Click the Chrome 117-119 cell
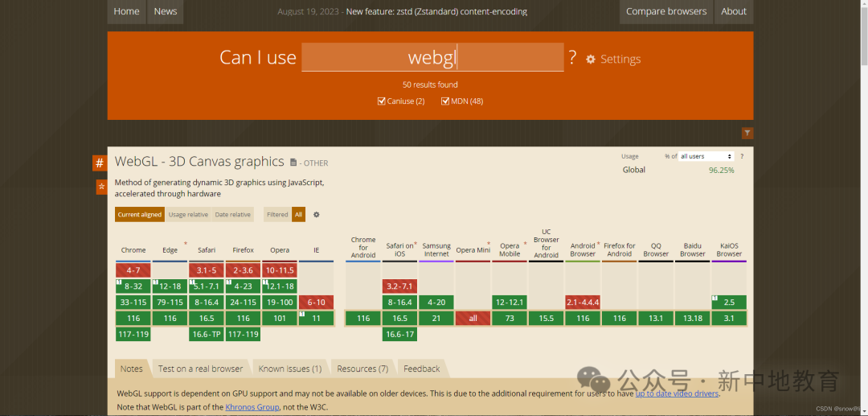The height and width of the screenshot is (416, 868). (133, 335)
